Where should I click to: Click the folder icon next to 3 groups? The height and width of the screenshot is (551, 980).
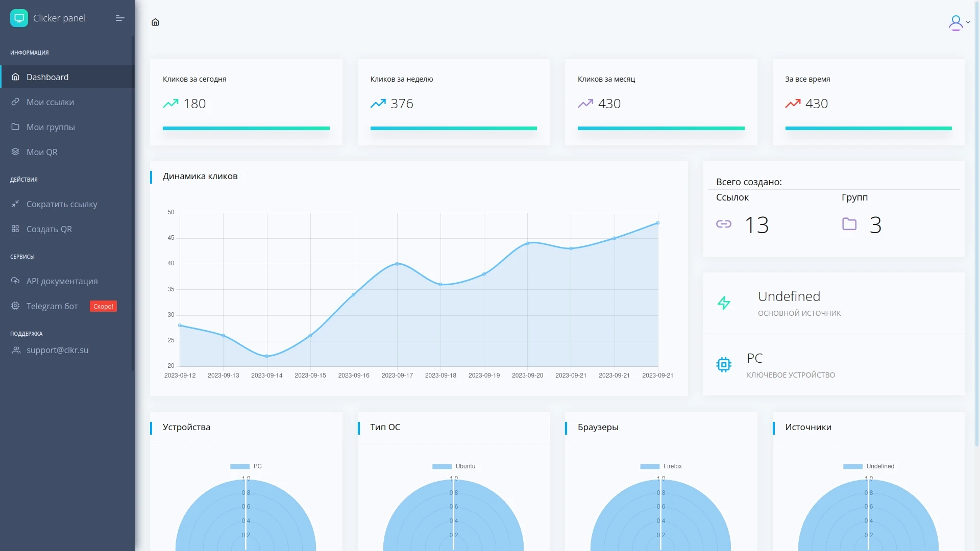coord(849,224)
